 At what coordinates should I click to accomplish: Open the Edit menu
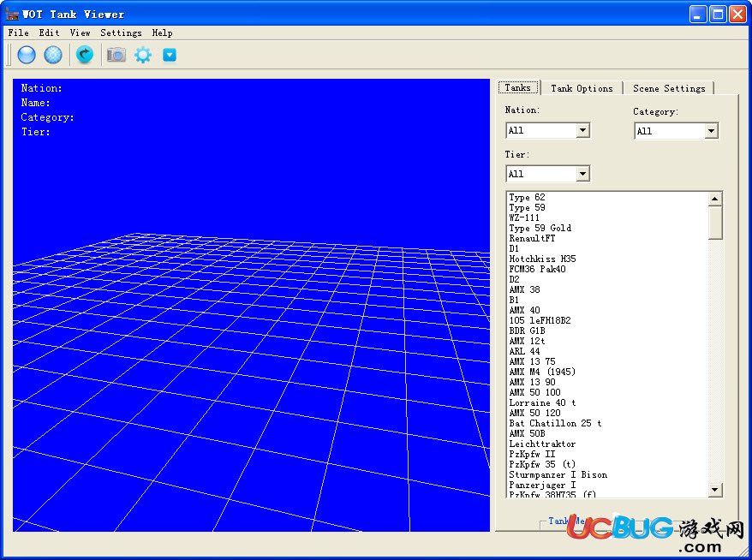[49, 33]
